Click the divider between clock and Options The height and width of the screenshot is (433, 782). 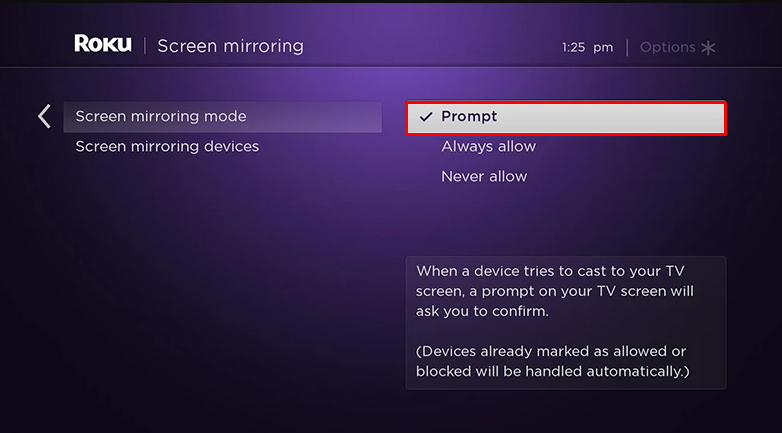click(x=627, y=47)
